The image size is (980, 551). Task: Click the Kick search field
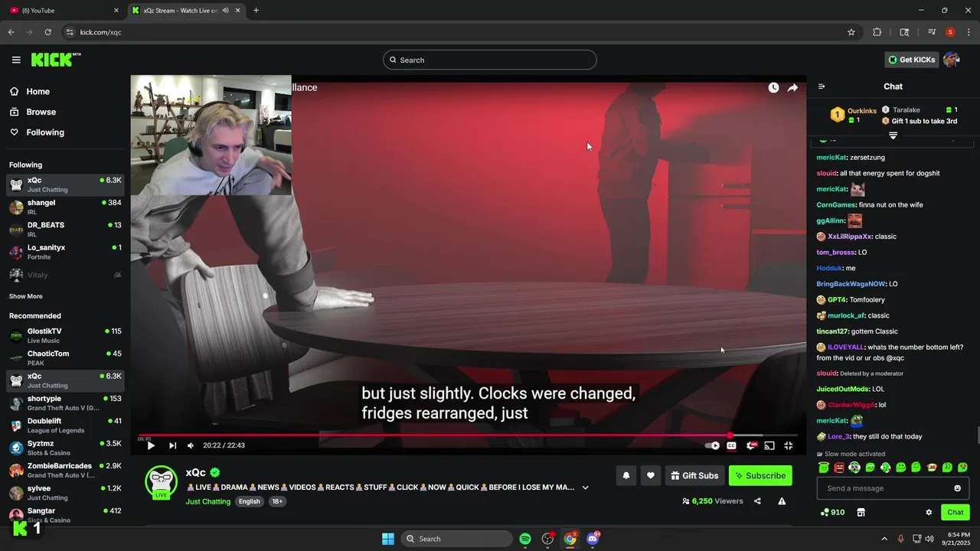click(x=490, y=60)
